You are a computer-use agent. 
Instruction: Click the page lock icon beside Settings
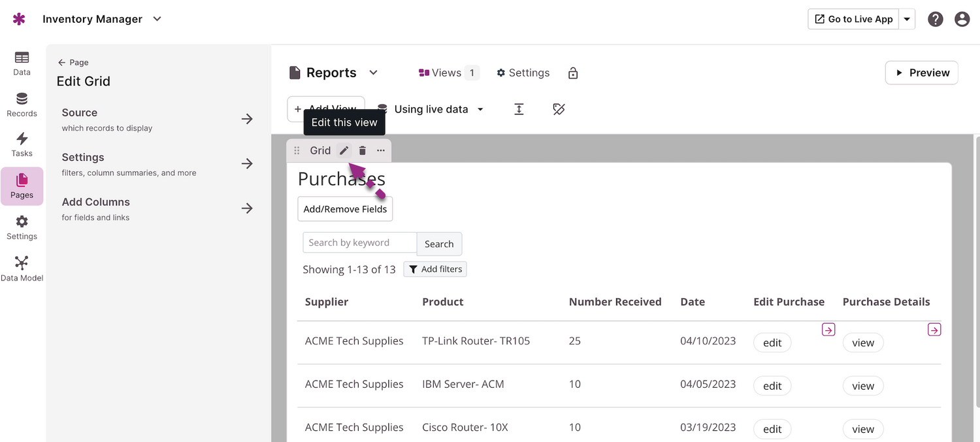[573, 73]
